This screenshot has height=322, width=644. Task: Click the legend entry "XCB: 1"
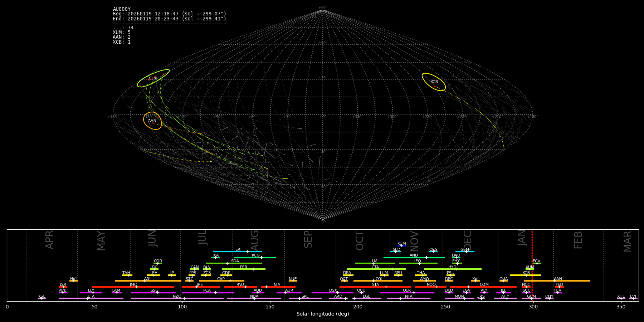point(122,42)
